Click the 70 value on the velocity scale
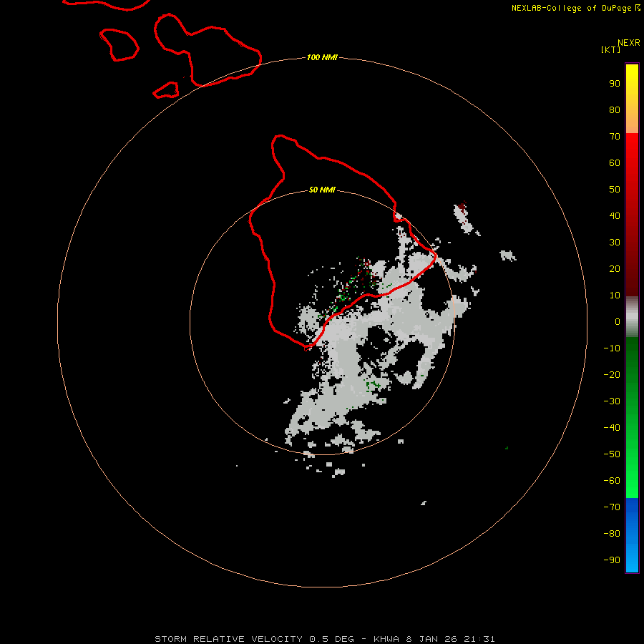The image size is (644, 644). (x=615, y=137)
